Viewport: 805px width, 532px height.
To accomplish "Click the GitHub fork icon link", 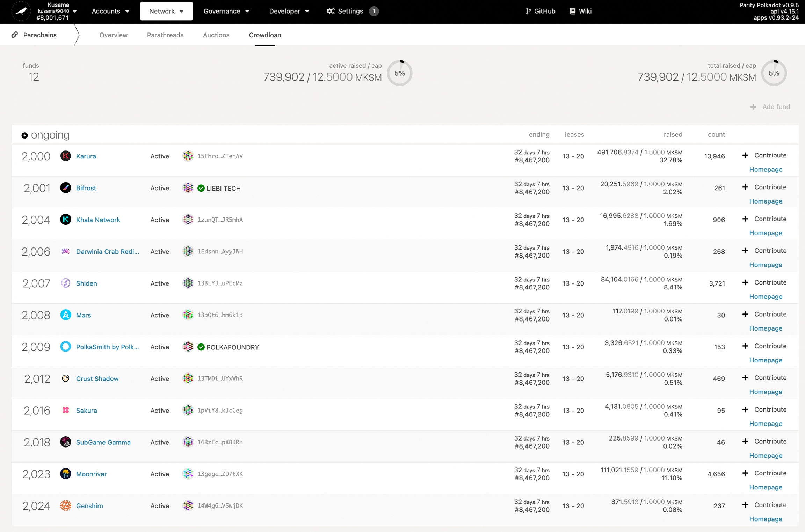I will [528, 11].
